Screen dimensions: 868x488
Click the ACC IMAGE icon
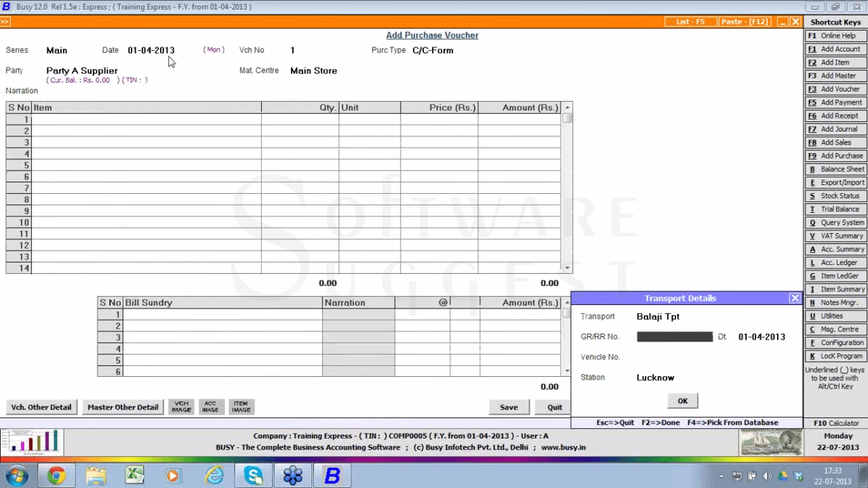[211, 407]
